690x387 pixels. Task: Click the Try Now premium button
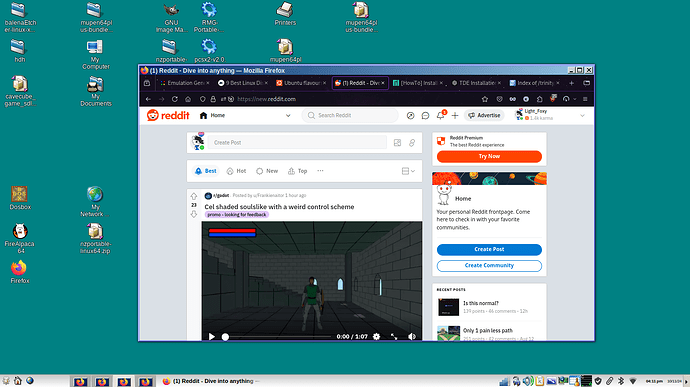[x=489, y=156]
